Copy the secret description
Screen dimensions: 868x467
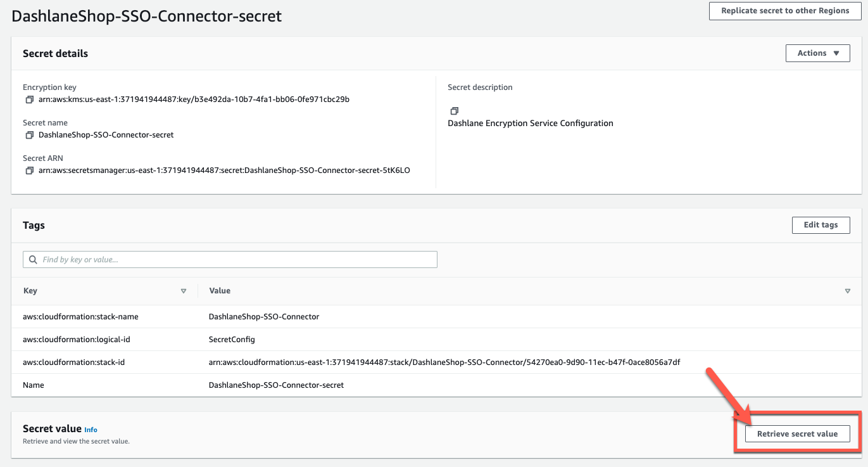point(455,110)
